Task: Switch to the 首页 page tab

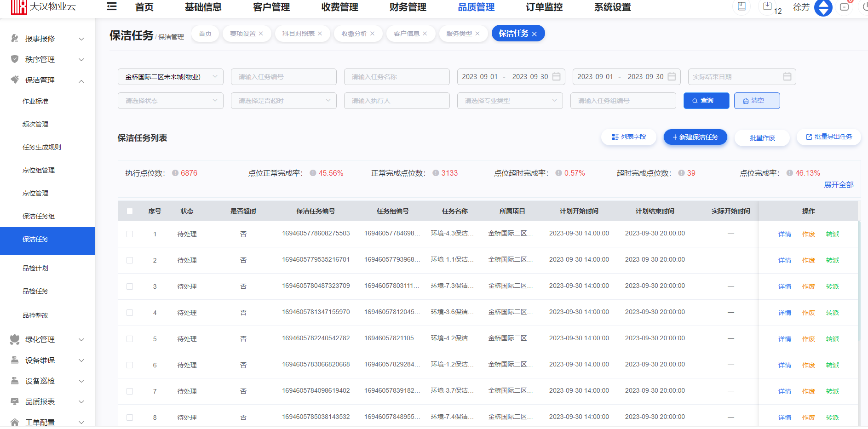Action: coord(205,34)
